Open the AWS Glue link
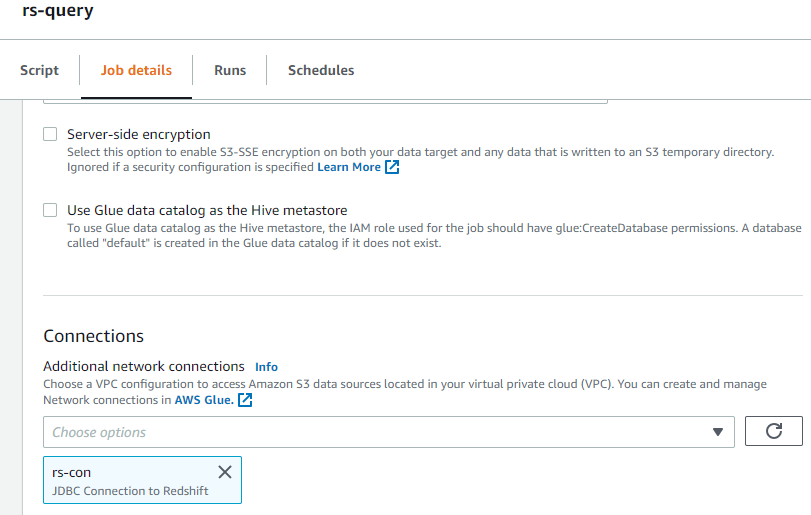The width and height of the screenshot is (811, 515). 204,400
